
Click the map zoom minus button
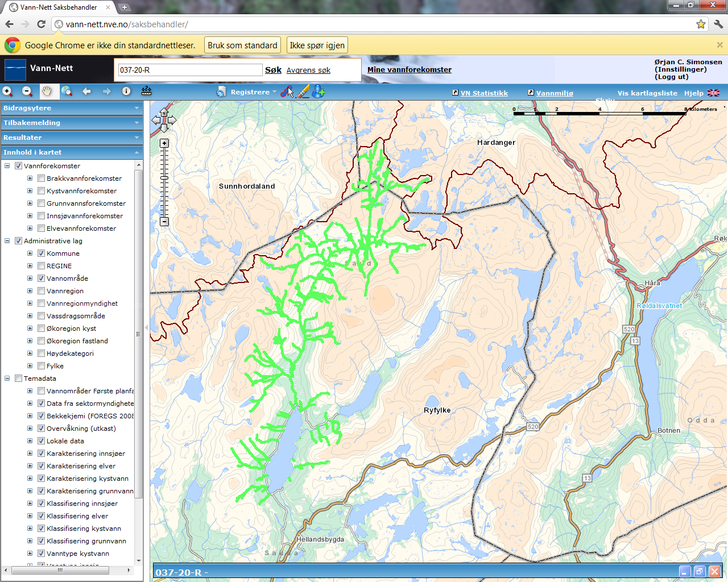tap(164, 222)
